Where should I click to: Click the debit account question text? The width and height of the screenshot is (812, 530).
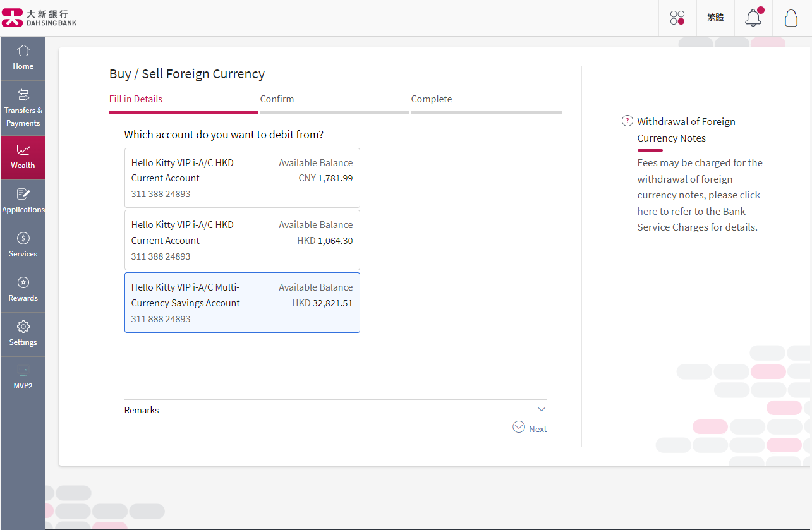(x=224, y=135)
